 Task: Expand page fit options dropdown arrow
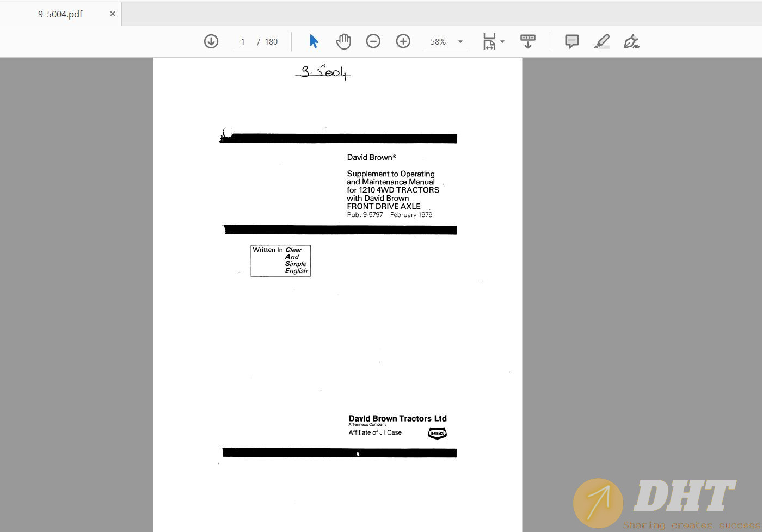tap(502, 41)
